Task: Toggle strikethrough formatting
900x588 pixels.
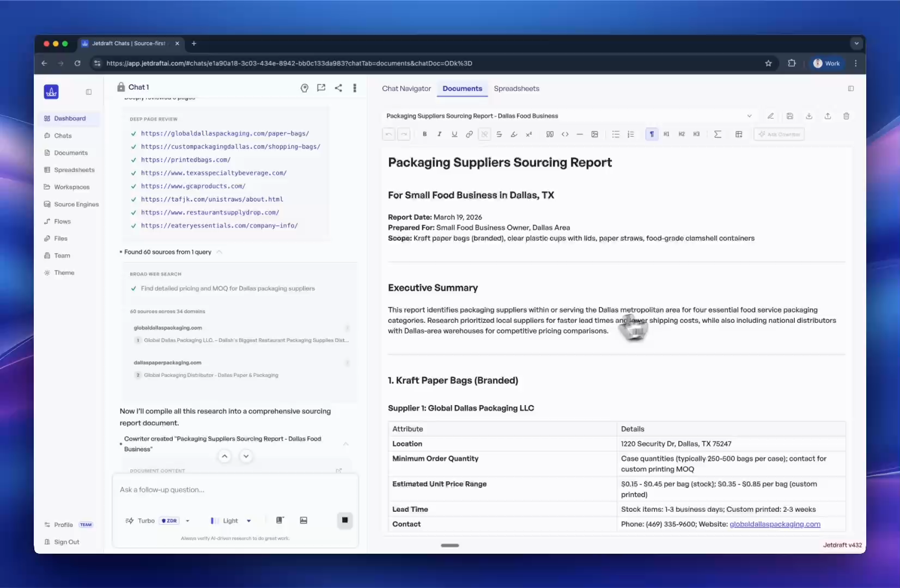Action: tap(499, 134)
